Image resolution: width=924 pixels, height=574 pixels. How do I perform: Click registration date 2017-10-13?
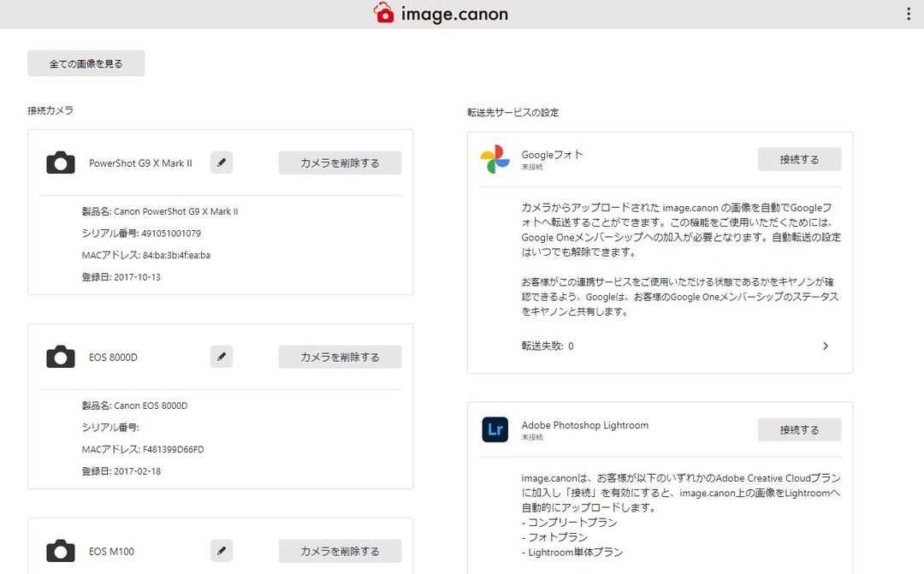point(137,277)
